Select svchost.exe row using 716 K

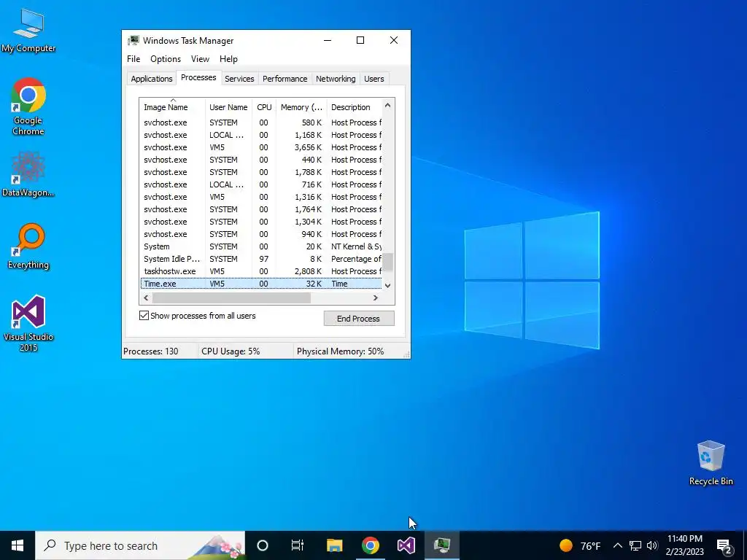pos(261,184)
